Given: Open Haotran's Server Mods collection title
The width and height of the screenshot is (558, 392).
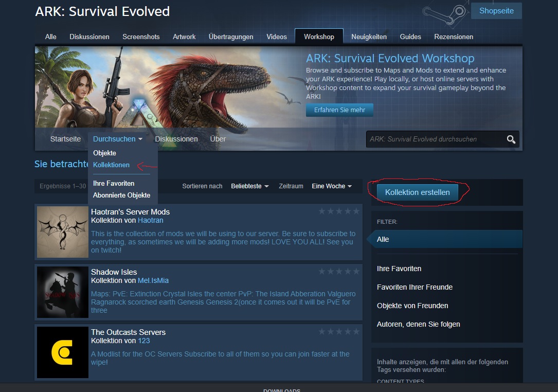Looking at the screenshot, I should (x=130, y=212).
